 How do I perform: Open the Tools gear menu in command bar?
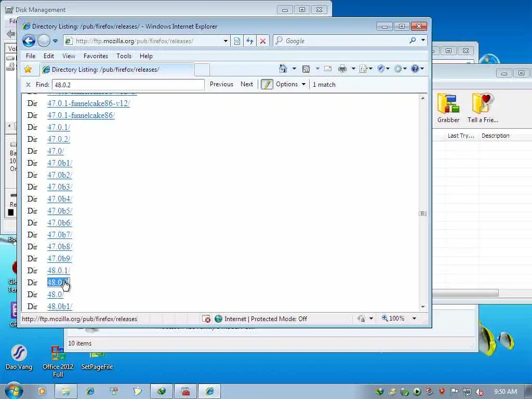coord(400,69)
